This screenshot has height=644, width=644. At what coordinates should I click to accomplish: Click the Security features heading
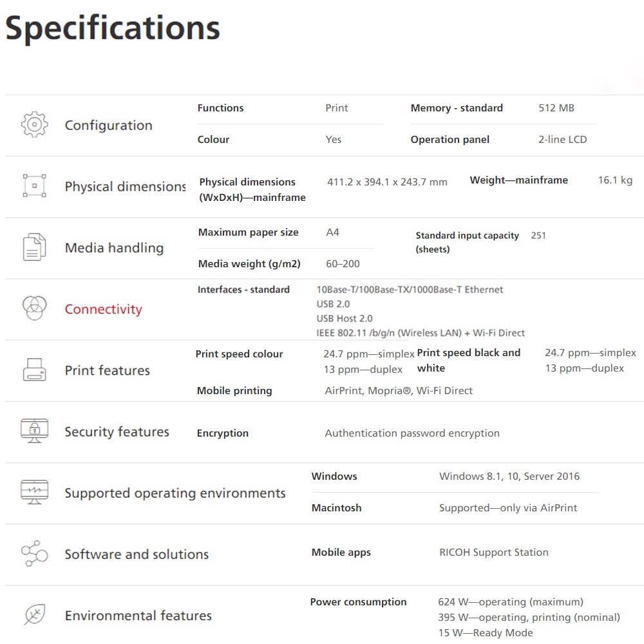(117, 431)
